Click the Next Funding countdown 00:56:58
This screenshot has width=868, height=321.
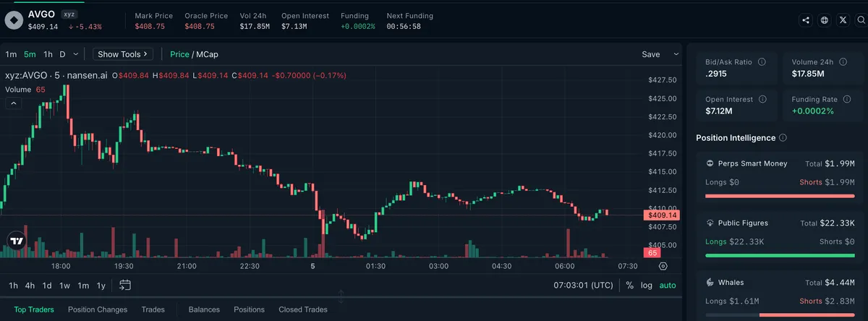[404, 27]
